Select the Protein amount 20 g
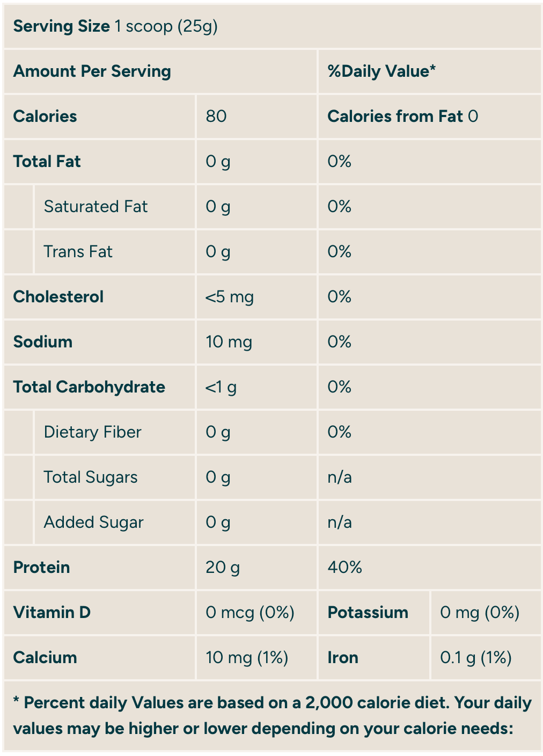This screenshot has height=756, width=543. 223,568
